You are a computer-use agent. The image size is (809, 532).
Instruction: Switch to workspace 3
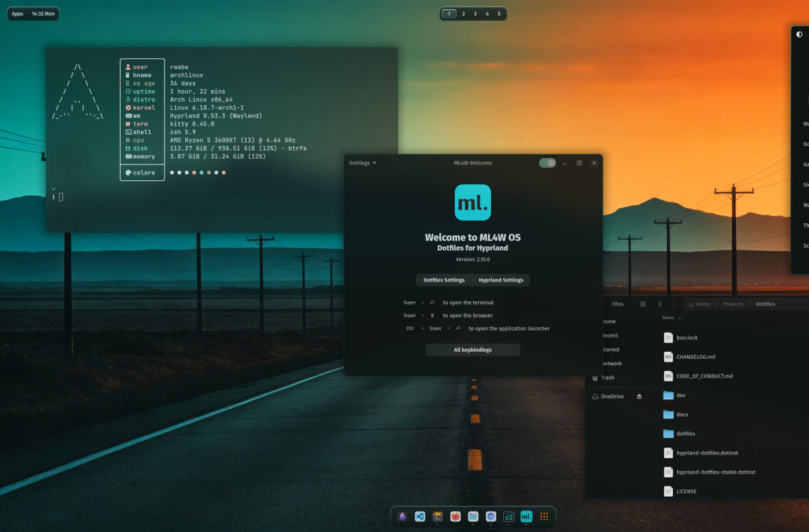(x=475, y=13)
